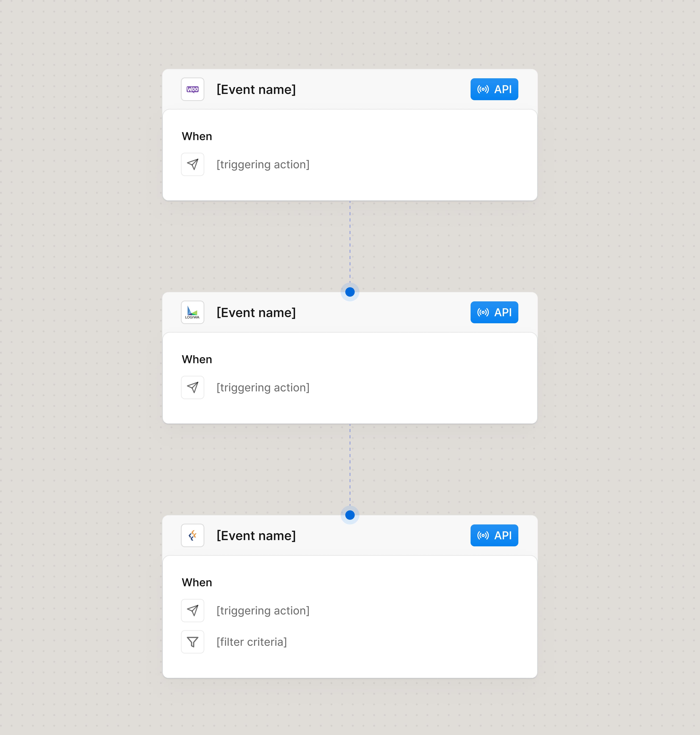Collapse the third card's [Event name] header
Image resolution: width=700 pixels, height=735 pixels.
256,535
